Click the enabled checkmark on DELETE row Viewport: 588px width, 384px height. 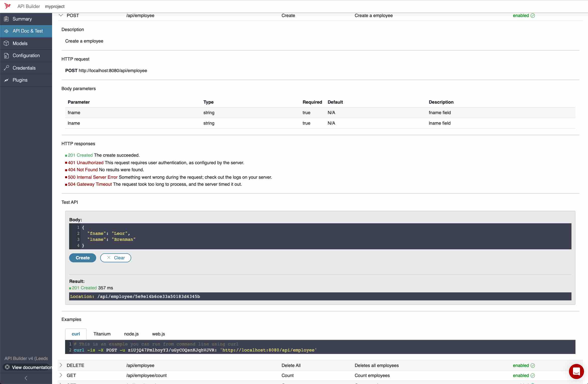click(x=533, y=365)
